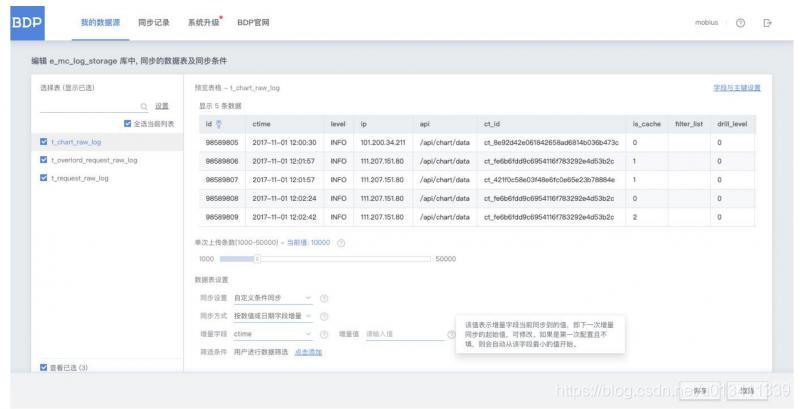The image size is (800, 409).
Task: Click the 当前值: 10000 value link
Action: click(x=308, y=243)
